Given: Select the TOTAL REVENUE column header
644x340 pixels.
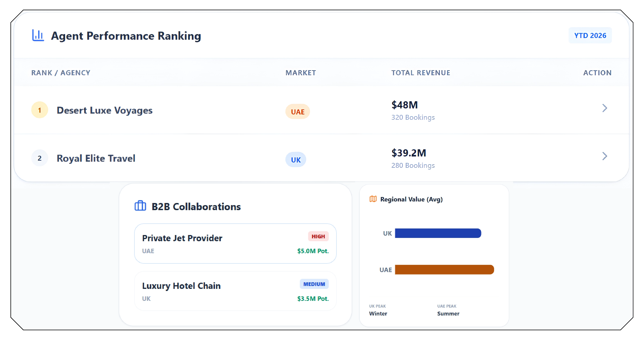Looking at the screenshot, I should [421, 73].
